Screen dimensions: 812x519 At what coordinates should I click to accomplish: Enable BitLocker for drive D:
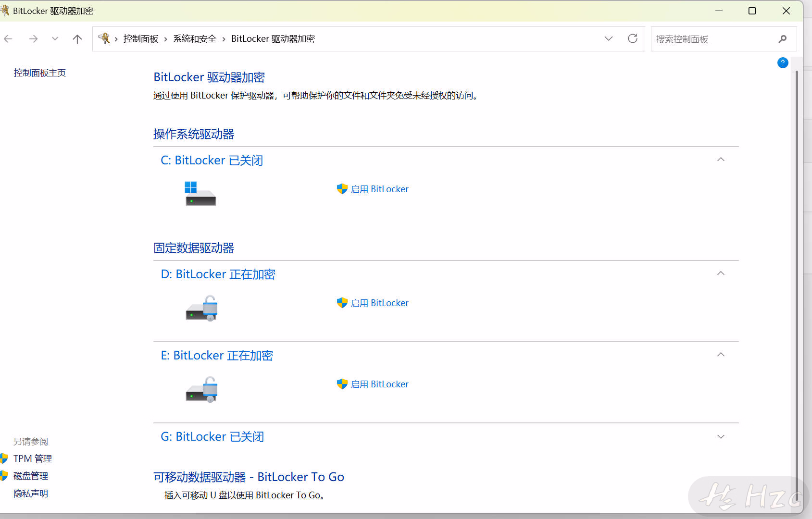click(x=380, y=303)
